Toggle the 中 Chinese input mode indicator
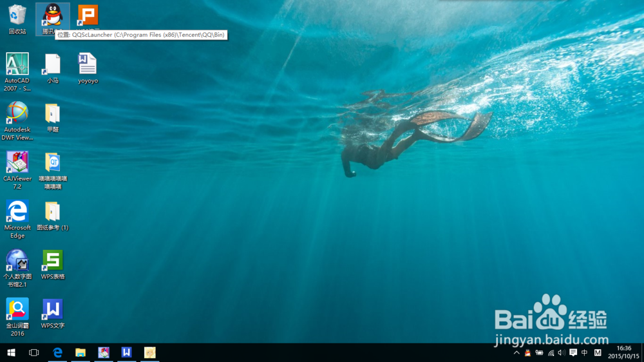This screenshot has width=644, height=362. click(x=585, y=352)
